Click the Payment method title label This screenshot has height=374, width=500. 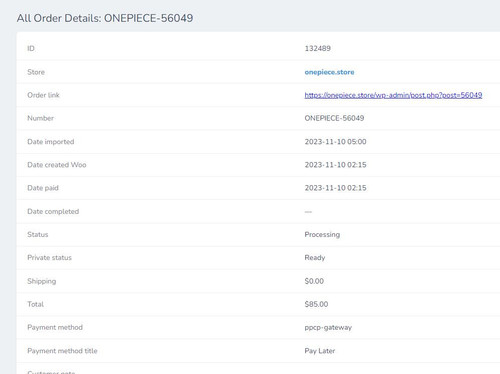(62, 351)
